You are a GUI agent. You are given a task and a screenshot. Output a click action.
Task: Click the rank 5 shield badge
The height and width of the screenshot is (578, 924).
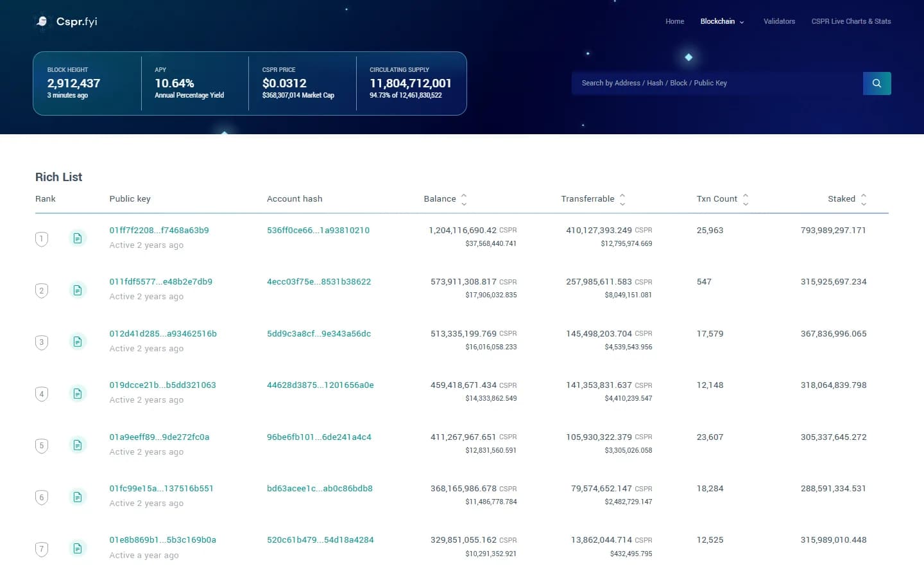click(42, 446)
